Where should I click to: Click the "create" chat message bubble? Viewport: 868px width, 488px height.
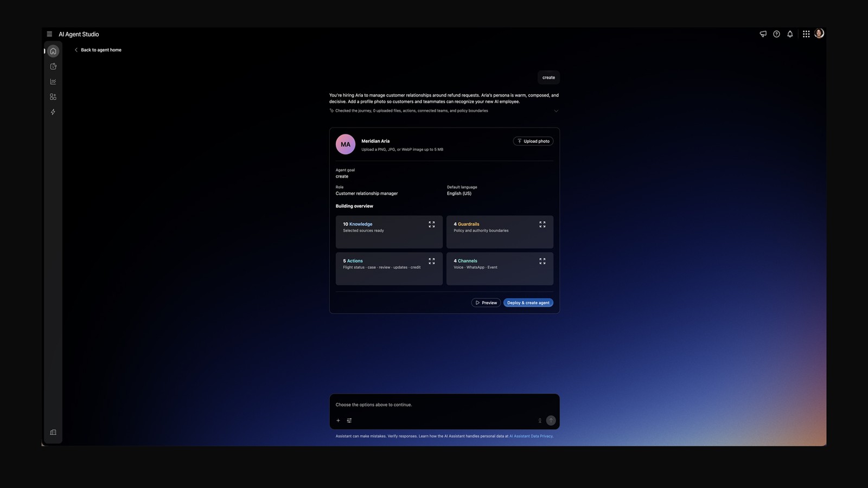(x=548, y=78)
